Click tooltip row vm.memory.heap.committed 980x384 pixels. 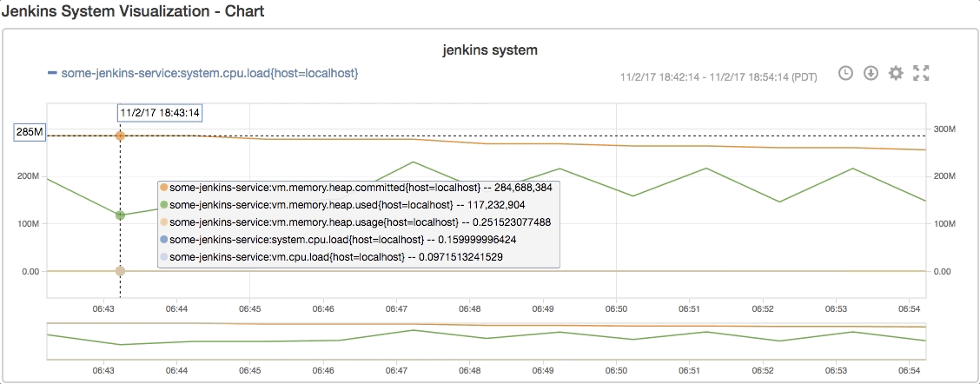click(x=359, y=187)
